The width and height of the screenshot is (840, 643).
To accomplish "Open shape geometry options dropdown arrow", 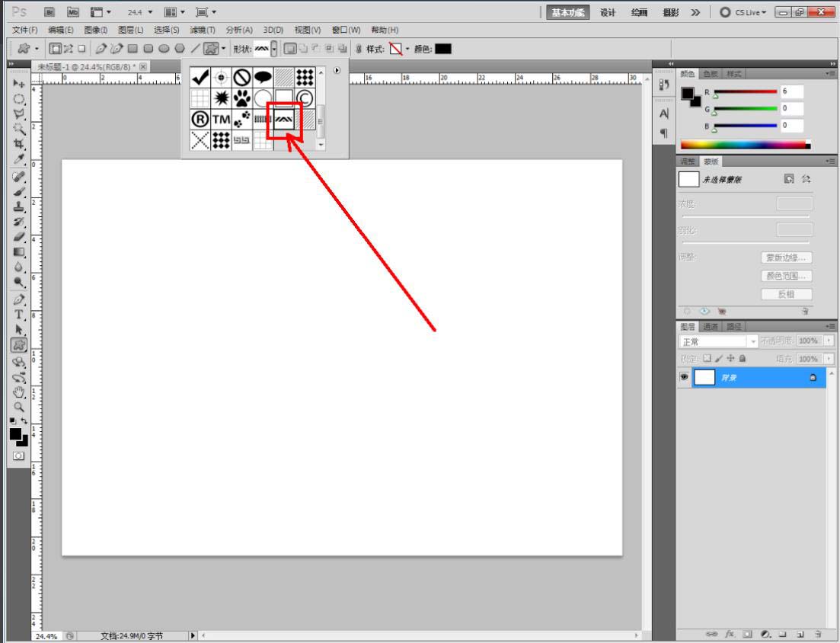I will point(223,49).
